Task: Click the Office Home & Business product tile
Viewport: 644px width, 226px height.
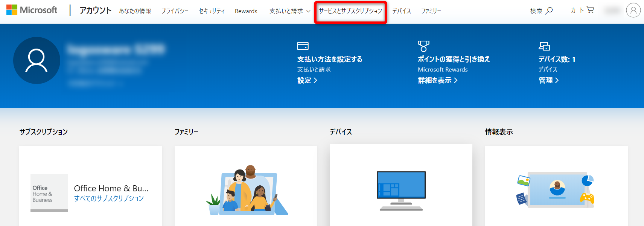Action: [x=49, y=193]
